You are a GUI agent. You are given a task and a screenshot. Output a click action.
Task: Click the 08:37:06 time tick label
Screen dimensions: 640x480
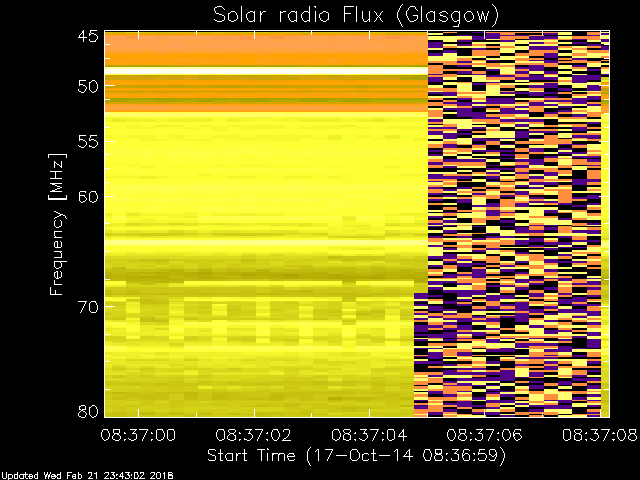pyautogui.click(x=484, y=435)
